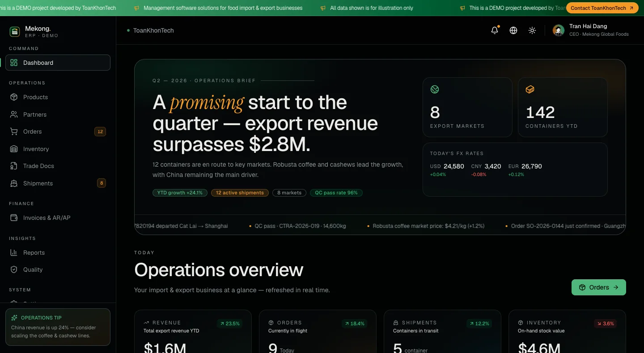
Task: Click the 142 Containers YTD card
Action: [x=563, y=107]
